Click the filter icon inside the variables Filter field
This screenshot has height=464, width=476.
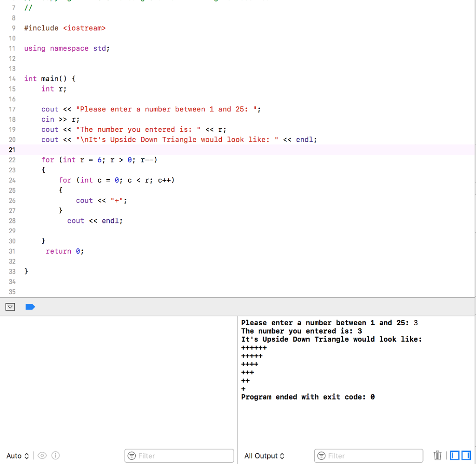[131, 456]
